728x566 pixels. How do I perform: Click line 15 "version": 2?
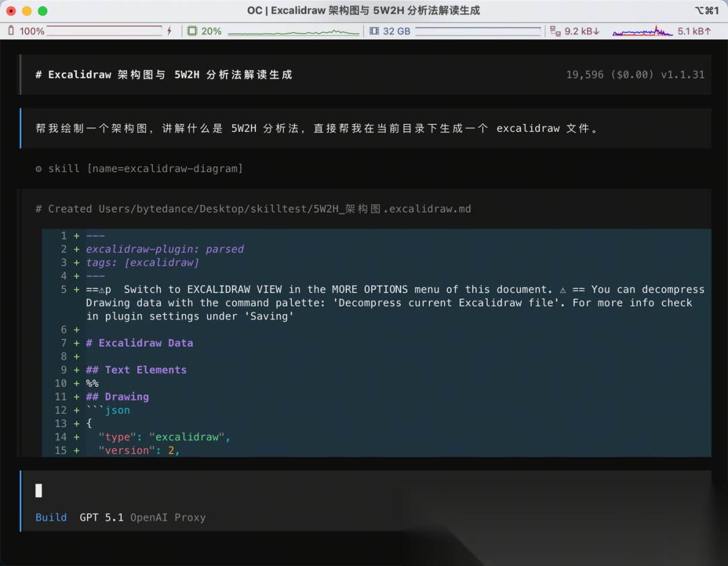[139, 451]
